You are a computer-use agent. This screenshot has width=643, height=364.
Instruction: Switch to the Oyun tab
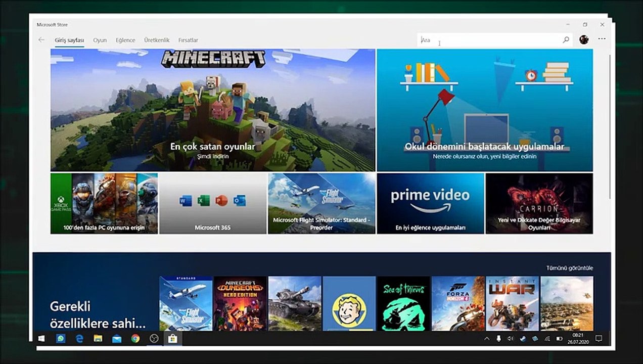tap(100, 40)
